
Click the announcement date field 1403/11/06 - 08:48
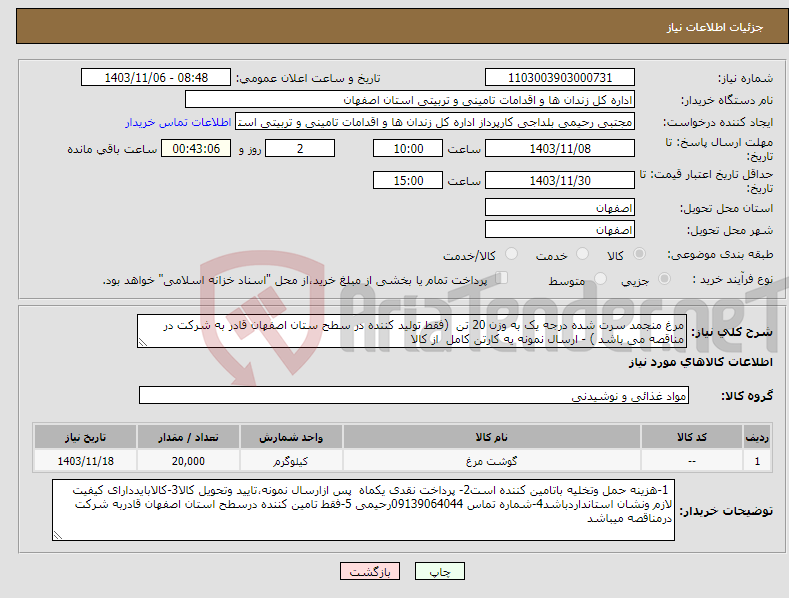point(156,78)
